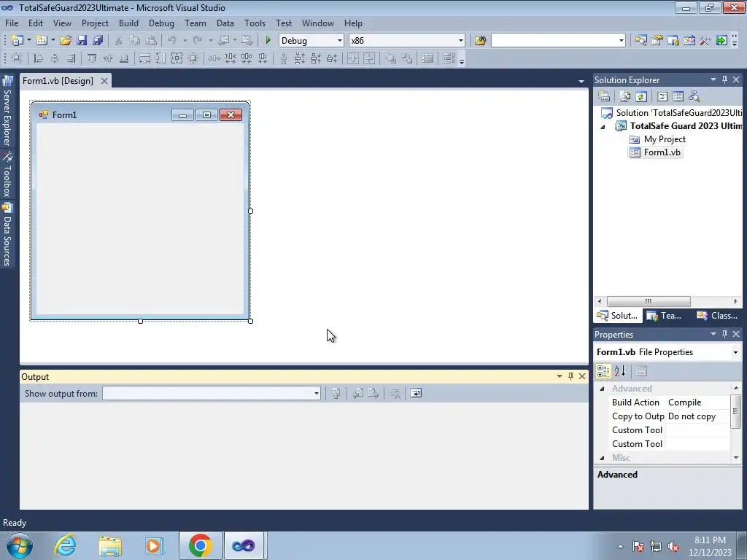Open Google Chrome from the taskbar
Screen dimensions: 747x560
[200, 545]
